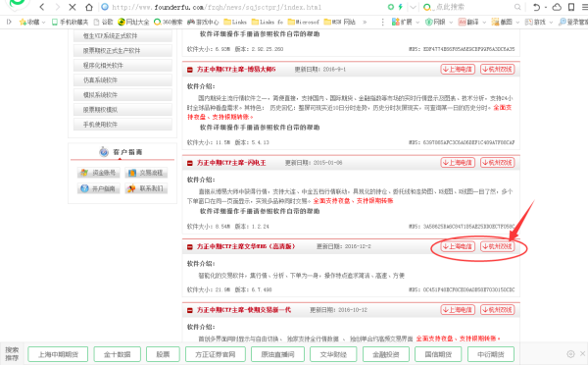
Task: Open the 翻译 translate dropdown
Action: pyautogui.click(x=471, y=23)
